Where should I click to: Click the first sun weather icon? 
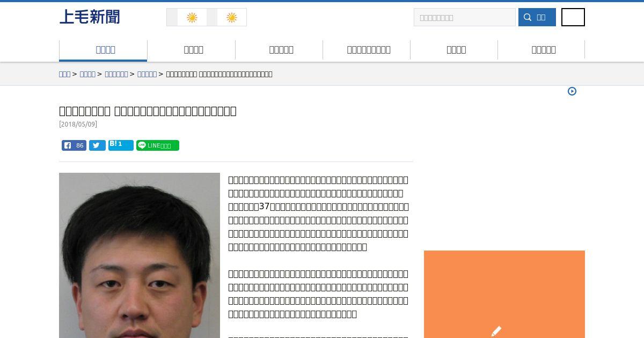tap(192, 18)
